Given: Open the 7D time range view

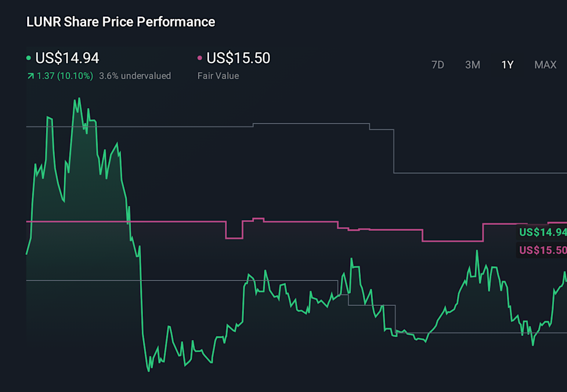Looking at the screenshot, I should pos(438,65).
